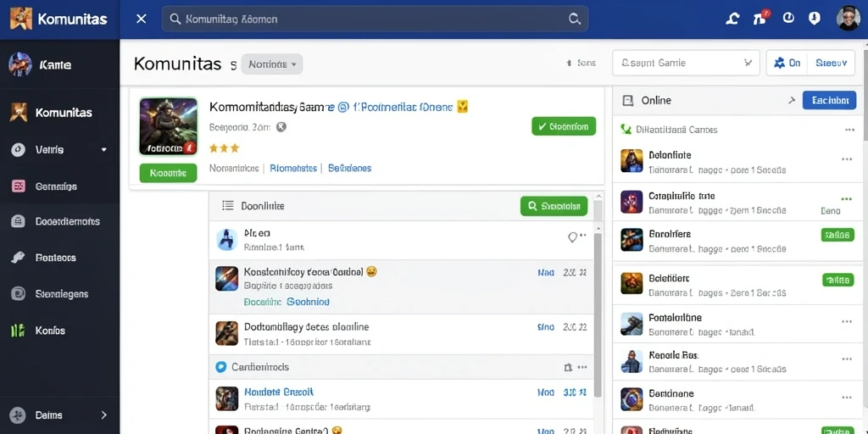Open the Renolle Res avatar icon
Viewport: 868px width, 434px height.
pos(632,361)
